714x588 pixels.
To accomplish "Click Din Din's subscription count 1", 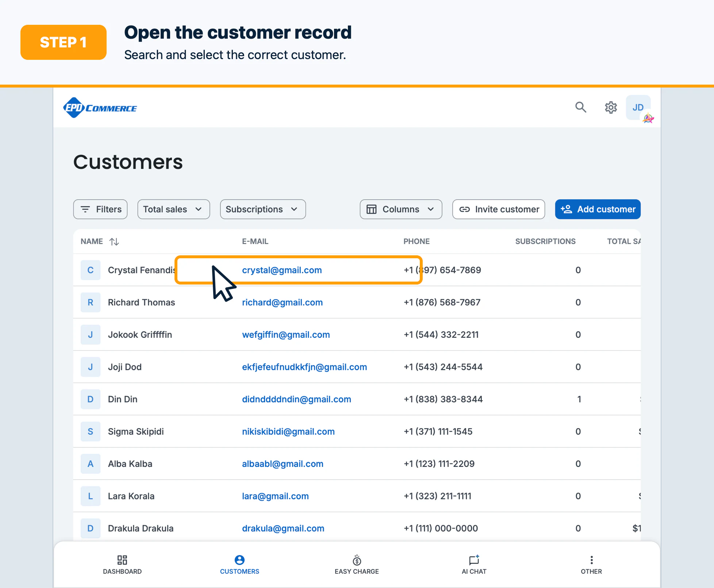I will click(579, 399).
